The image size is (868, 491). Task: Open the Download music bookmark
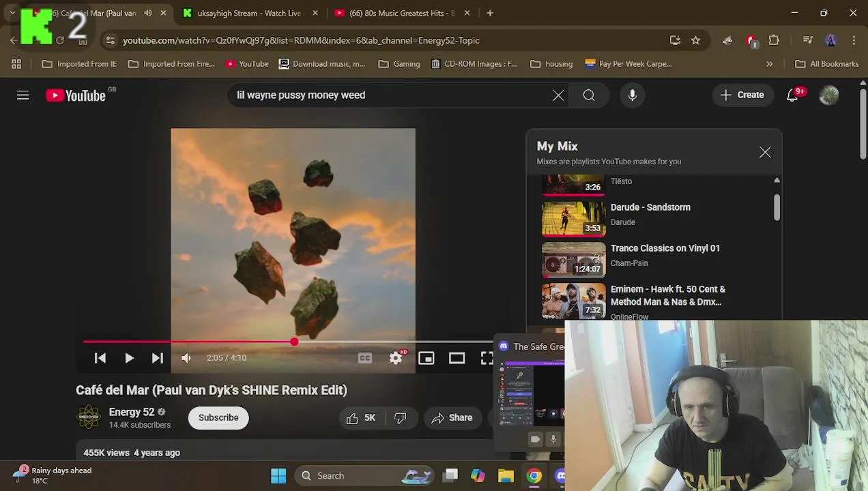pyautogui.click(x=321, y=64)
